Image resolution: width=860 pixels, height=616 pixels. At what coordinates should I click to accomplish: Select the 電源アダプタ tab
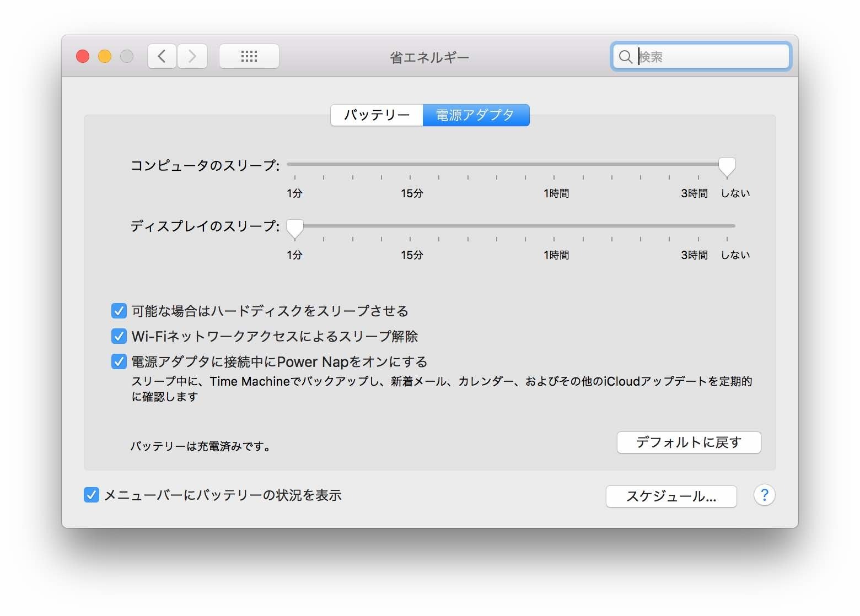tap(476, 115)
